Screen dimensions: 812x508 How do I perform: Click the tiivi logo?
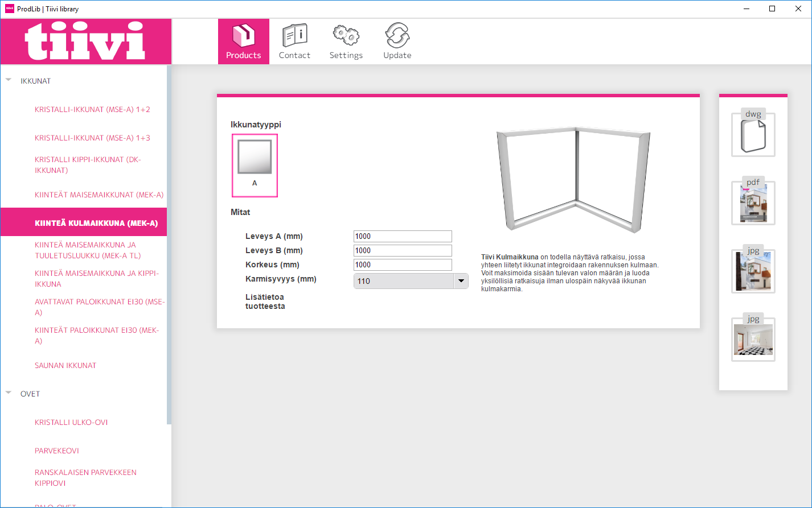(85, 42)
